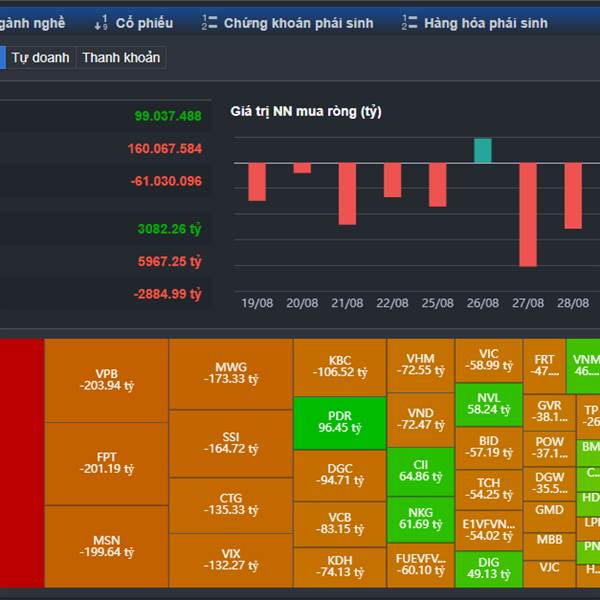The image size is (600, 600).
Task: Select the 20/08 small red bar
Action: tap(302, 168)
